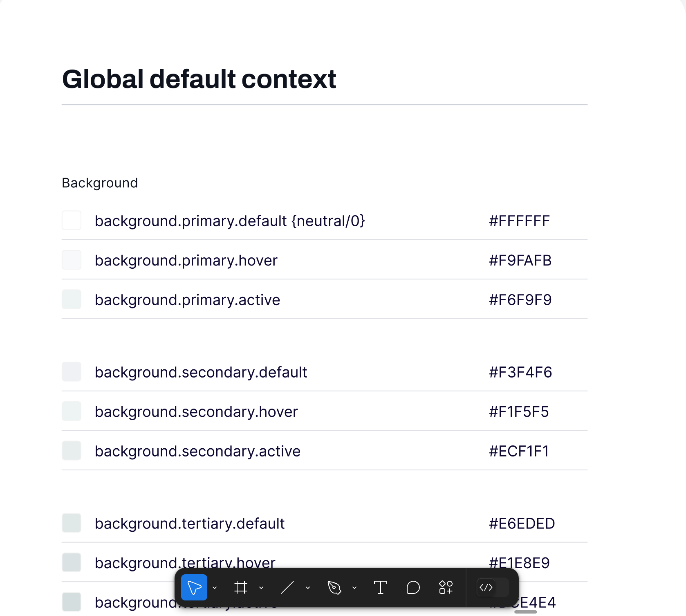Select the background.tertiary.default swatch
The height and width of the screenshot is (616, 686).
click(72, 523)
